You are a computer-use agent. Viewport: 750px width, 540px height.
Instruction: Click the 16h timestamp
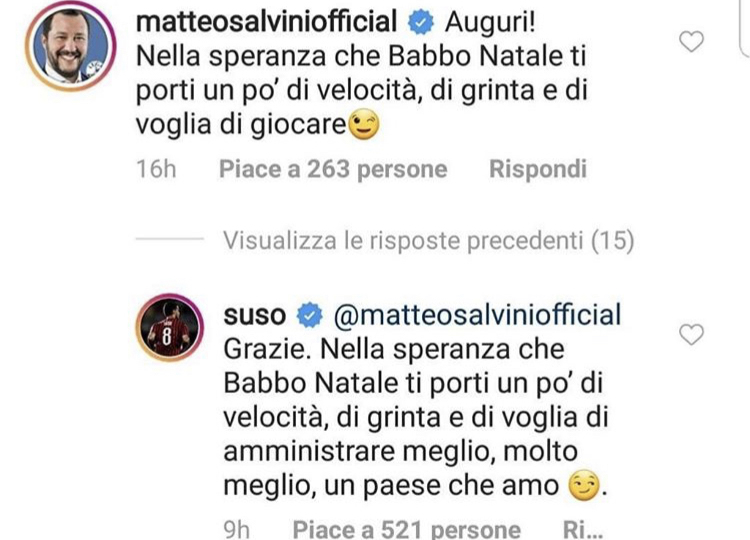(x=156, y=169)
